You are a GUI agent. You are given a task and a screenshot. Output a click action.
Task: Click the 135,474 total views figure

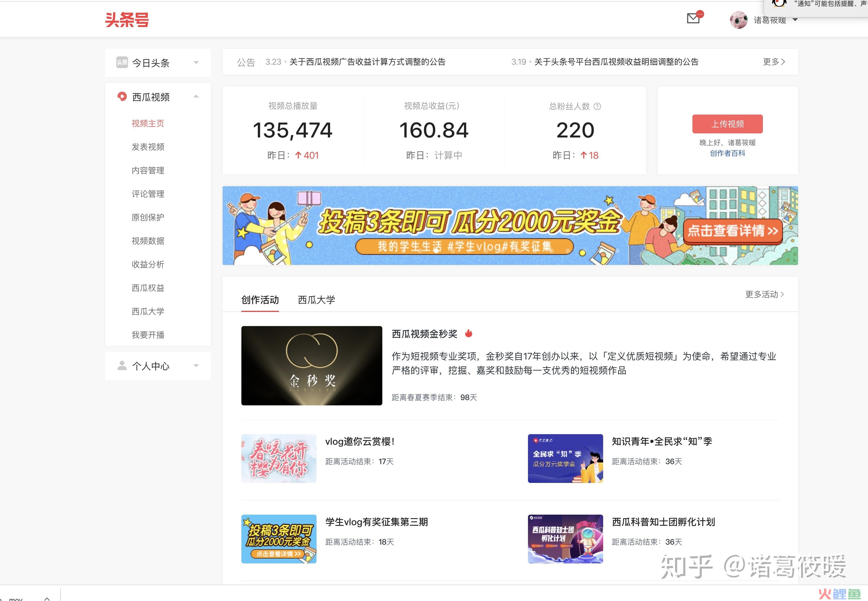click(x=293, y=130)
